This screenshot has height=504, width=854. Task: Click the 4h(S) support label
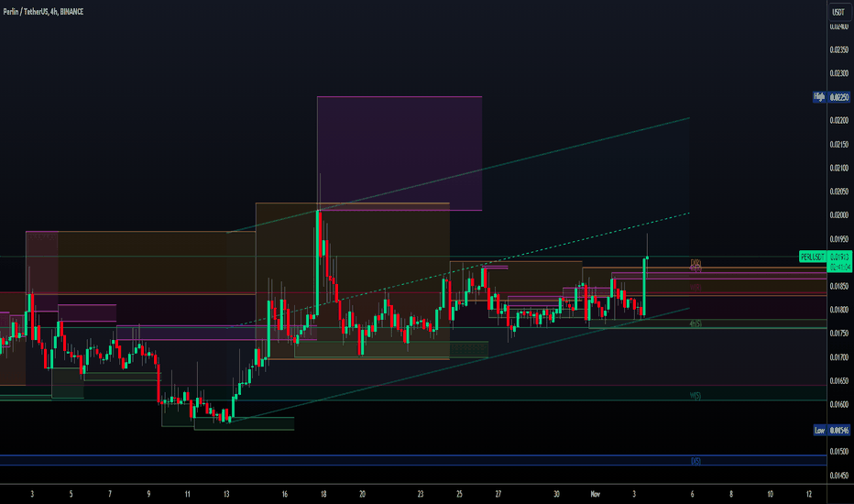tap(695, 323)
